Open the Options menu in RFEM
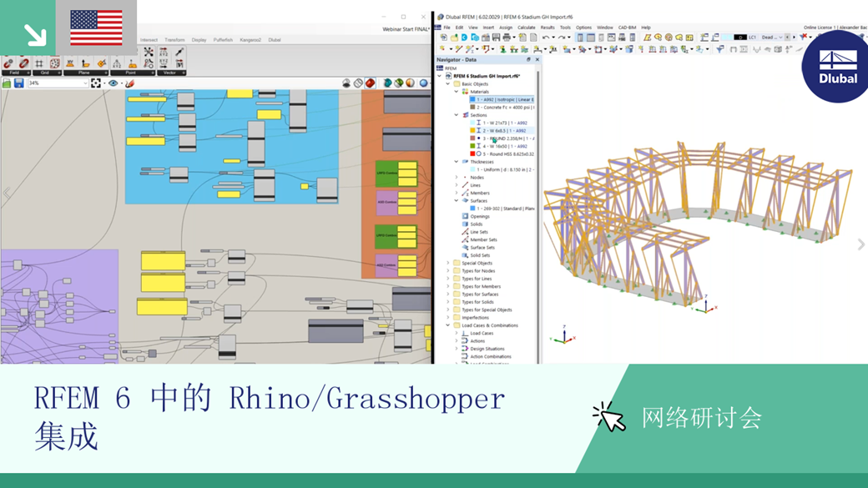The image size is (868, 488). pos(583,27)
